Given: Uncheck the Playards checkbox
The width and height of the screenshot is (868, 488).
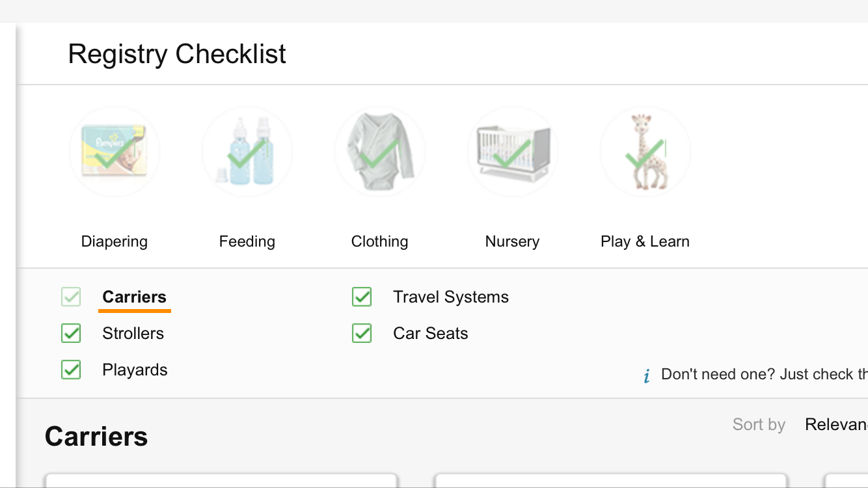Looking at the screenshot, I should coord(71,370).
